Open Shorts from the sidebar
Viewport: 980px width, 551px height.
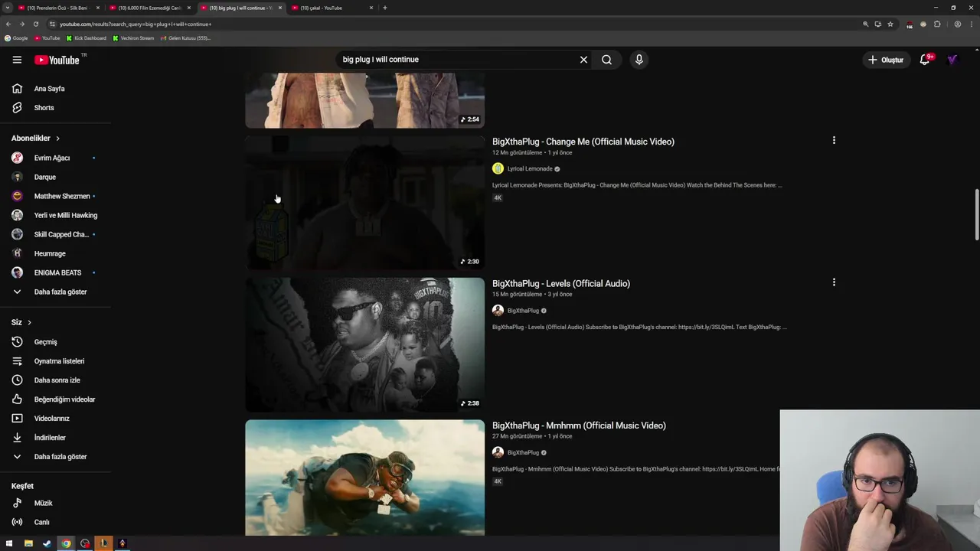click(x=55, y=108)
